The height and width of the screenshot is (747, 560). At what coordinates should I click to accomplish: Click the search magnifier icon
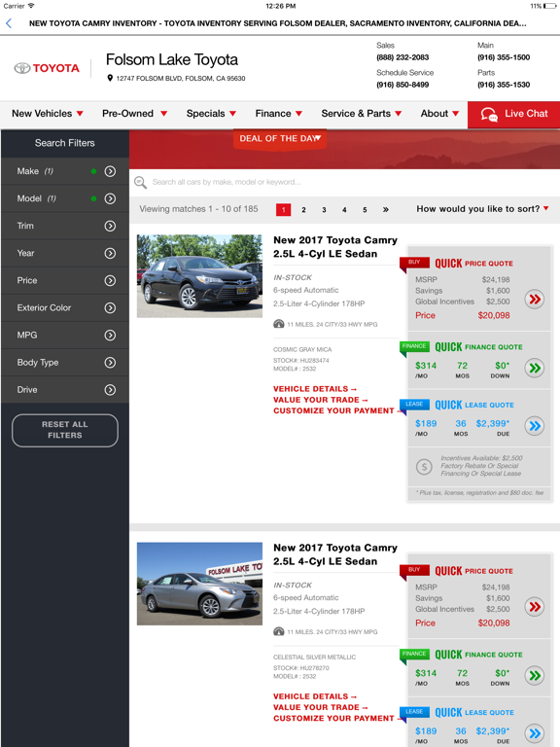click(x=140, y=182)
